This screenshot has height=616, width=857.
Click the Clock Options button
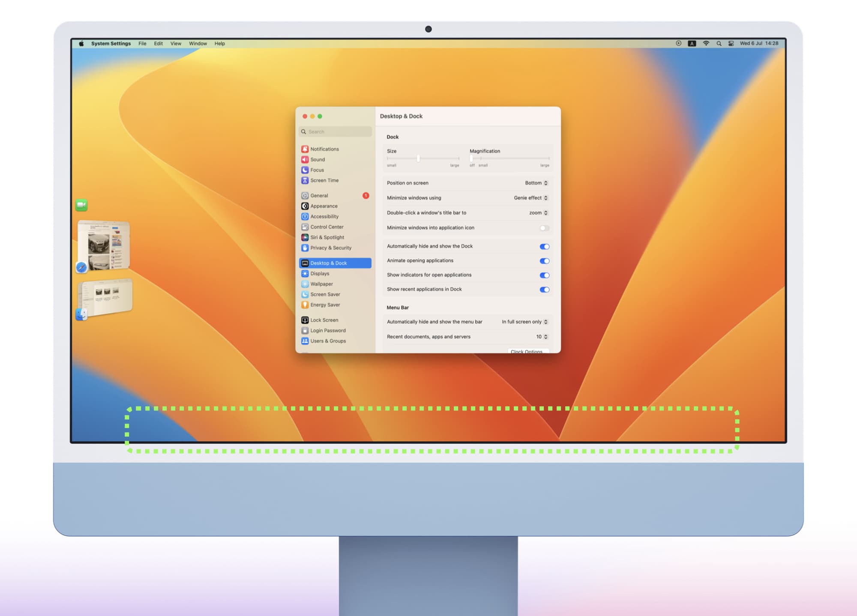click(x=526, y=351)
